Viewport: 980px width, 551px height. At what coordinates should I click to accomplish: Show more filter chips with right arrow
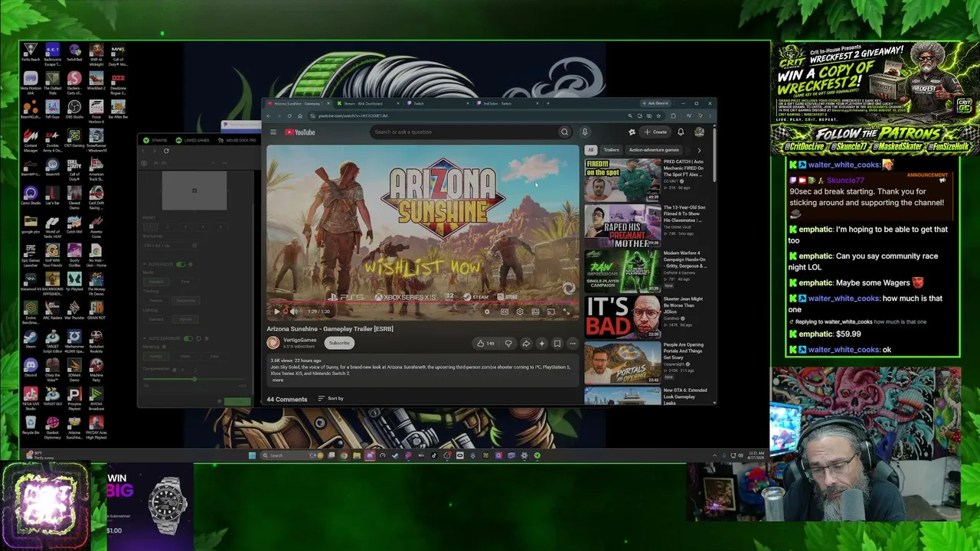[x=699, y=150]
